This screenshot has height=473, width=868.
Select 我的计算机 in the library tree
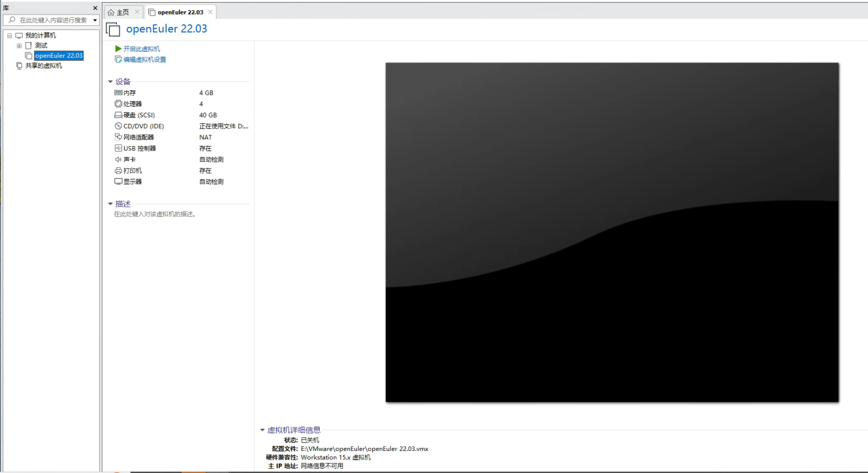(x=41, y=36)
